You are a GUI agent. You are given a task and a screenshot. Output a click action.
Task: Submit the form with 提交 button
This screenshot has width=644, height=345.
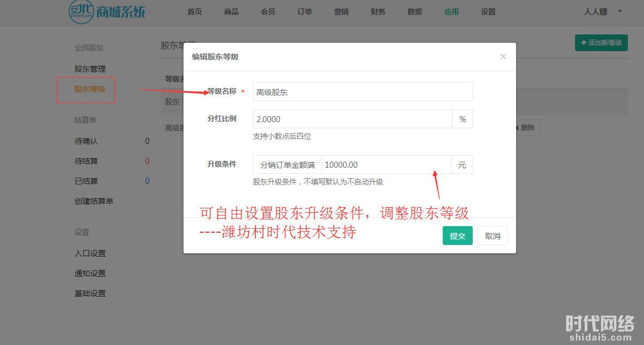(x=457, y=236)
